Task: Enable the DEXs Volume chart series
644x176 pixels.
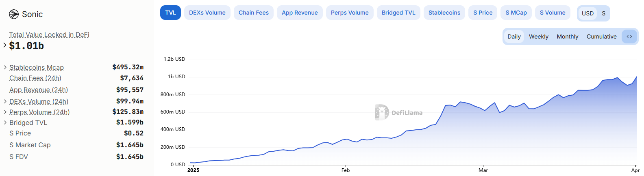Action: 207,13
